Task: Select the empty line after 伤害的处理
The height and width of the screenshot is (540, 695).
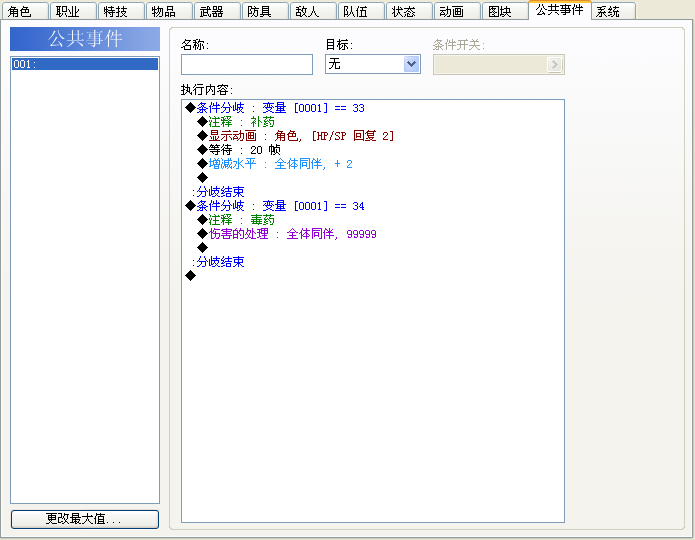Action: point(372,247)
